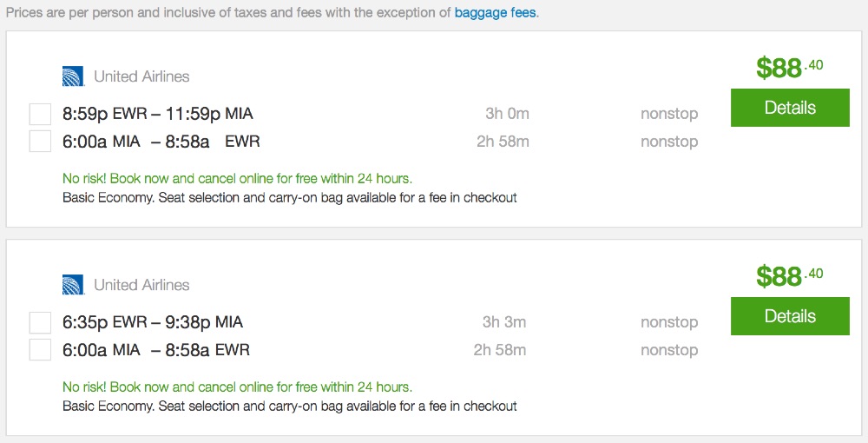
Task: Check the 6:00a return under the 6:35p flight
Action: pos(40,350)
